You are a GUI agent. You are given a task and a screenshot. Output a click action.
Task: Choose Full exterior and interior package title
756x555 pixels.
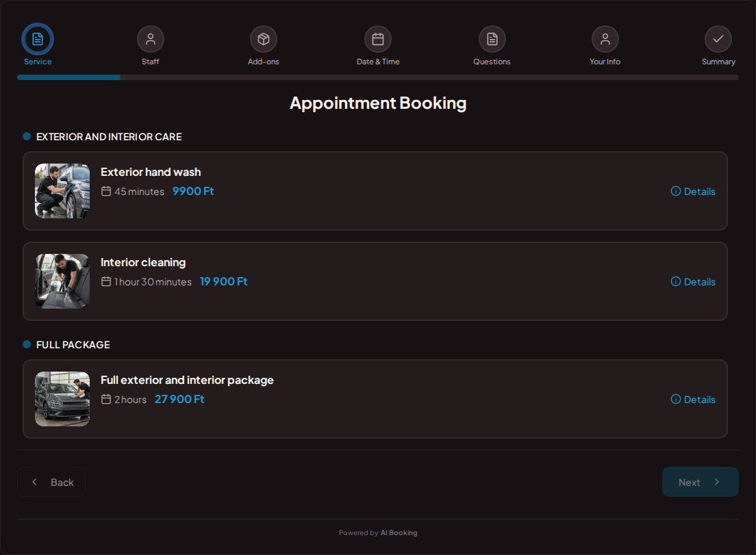[187, 380]
